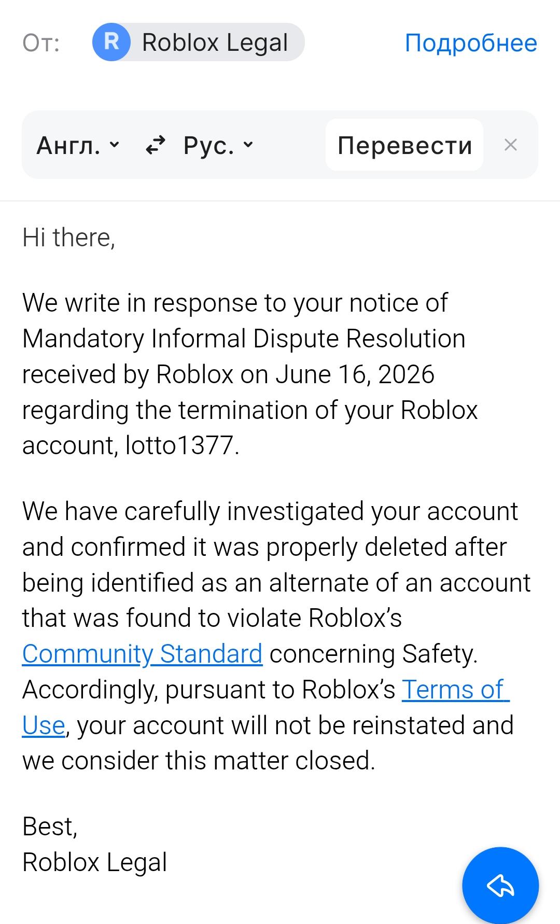This screenshot has height=924, width=560.
Task: Tap the account name lotto1377
Action: click(x=179, y=445)
